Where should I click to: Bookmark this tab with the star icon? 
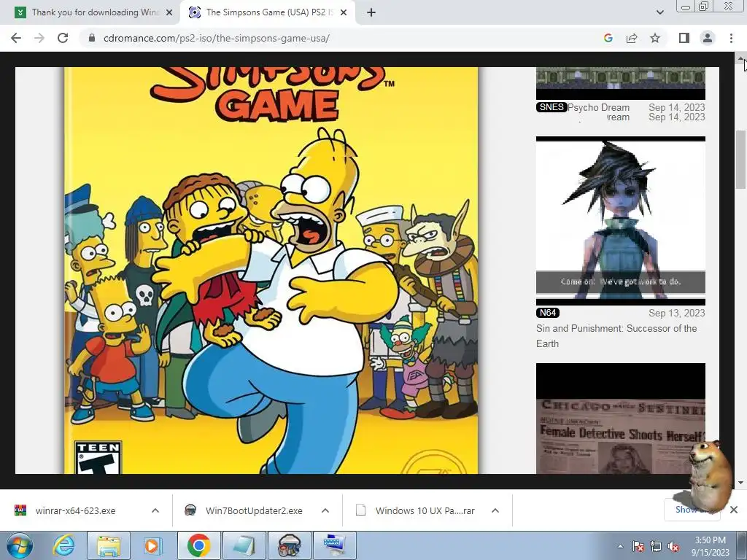click(655, 38)
